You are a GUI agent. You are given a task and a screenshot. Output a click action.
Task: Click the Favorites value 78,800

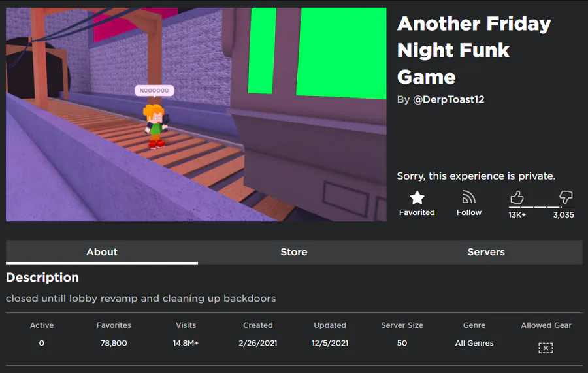click(114, 343)
